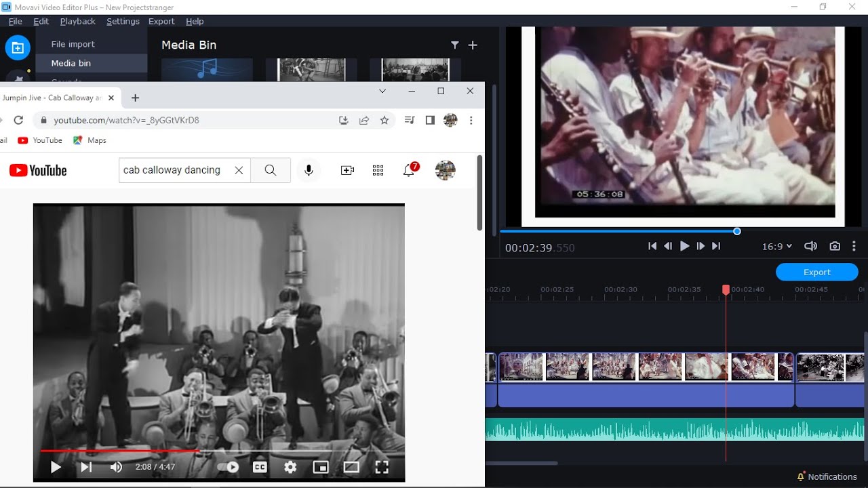Image resolution: width=868 pixels, height=488 pixels.
Task: Open the Edit menu in Movavi
Action: pyautogui.click(x=41, y=21)
